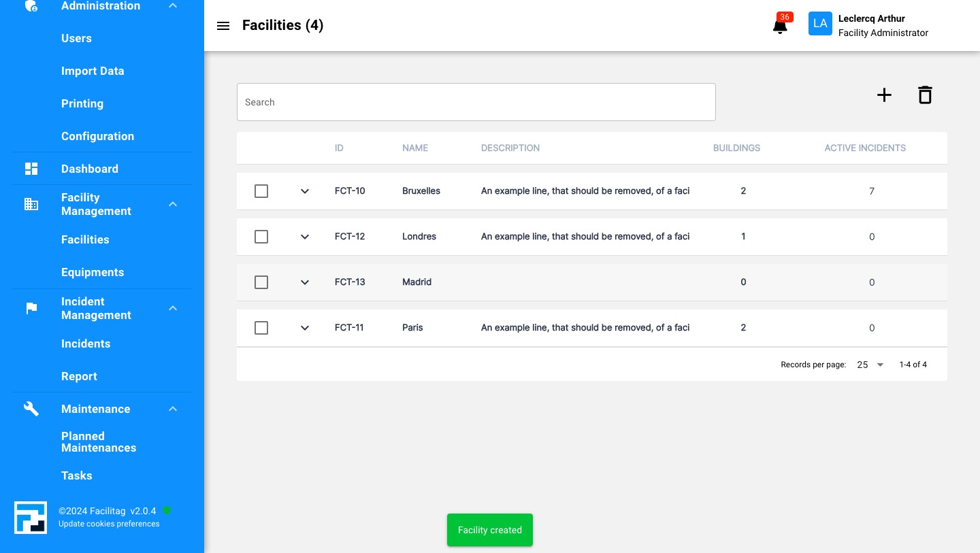Click the Dashboard grid icon

pyautogui.click(x=31, y=169)
